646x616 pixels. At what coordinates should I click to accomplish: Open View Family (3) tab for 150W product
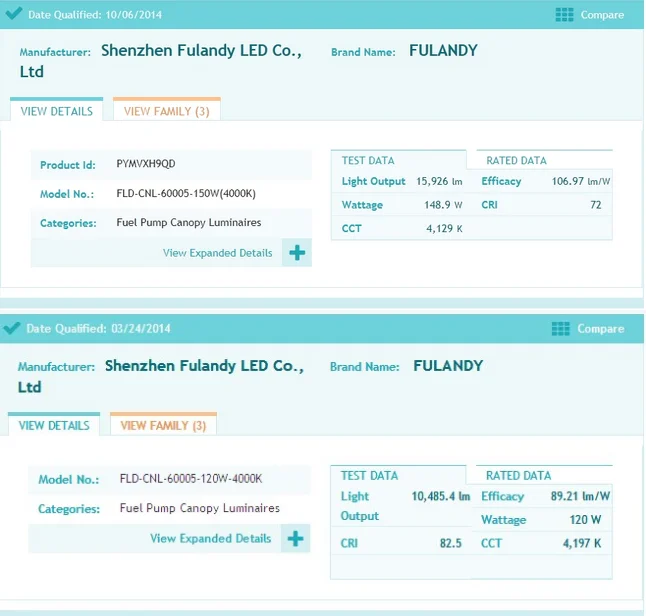166,111
